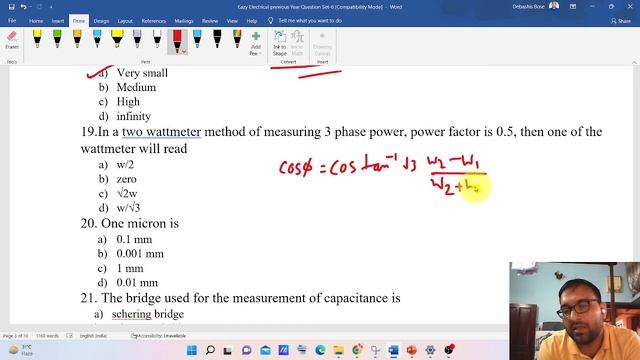Redo the last action
640x360 pixels.
point(40,7)
